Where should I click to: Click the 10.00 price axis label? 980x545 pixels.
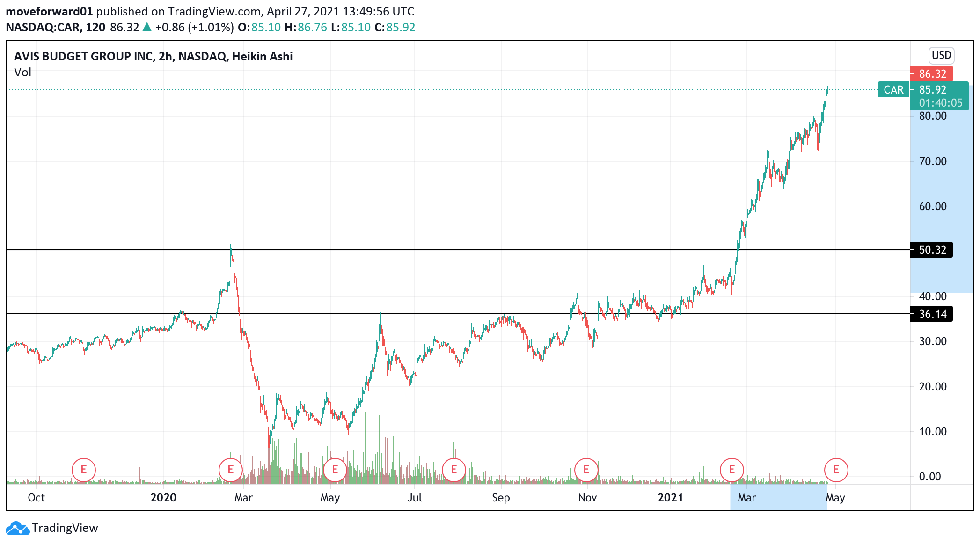click(932, 432)
